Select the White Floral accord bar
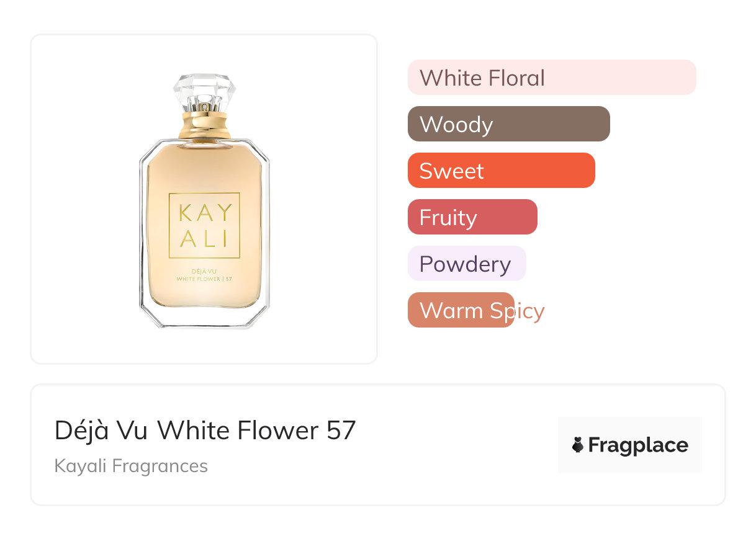Viewport: 756px width, 536px height. click(552, 78)
